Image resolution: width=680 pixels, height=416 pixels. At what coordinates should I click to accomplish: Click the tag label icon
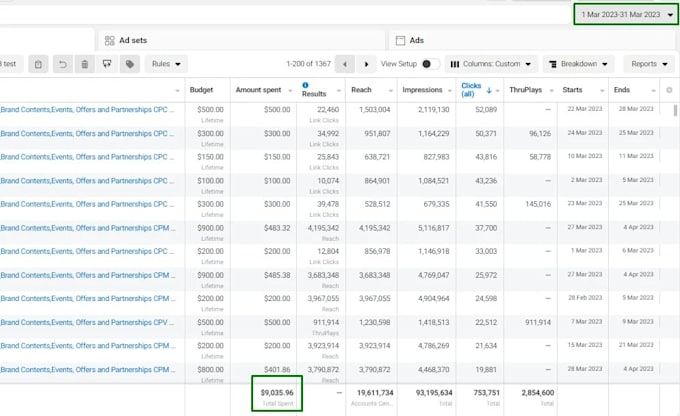(130, 64)
